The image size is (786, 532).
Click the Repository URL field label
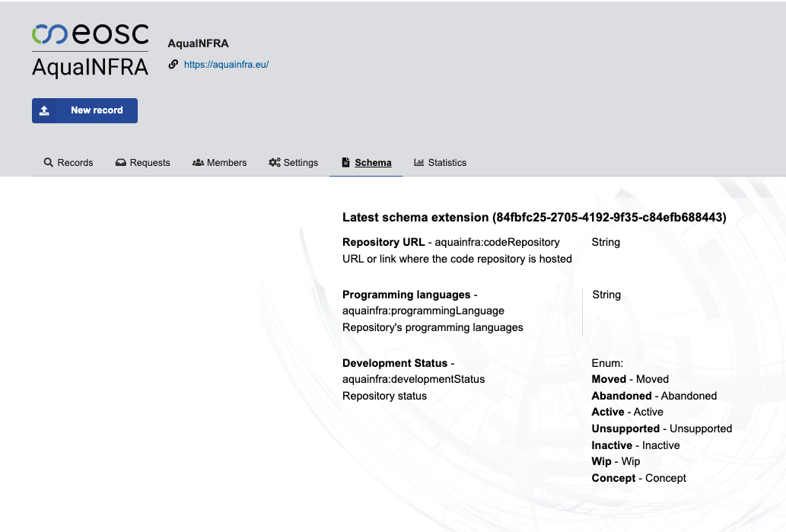click(x=383, y=242)
